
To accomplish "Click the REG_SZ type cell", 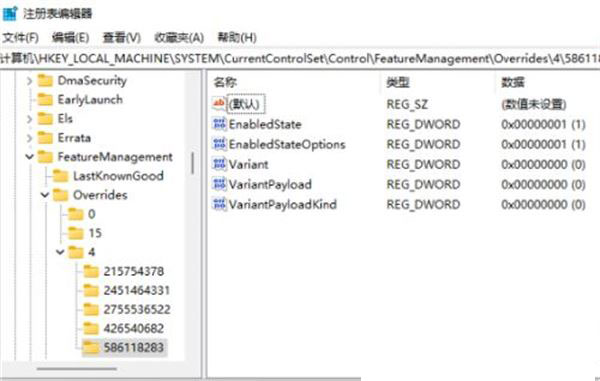I will pyautogui.click(x=407, y=104).
